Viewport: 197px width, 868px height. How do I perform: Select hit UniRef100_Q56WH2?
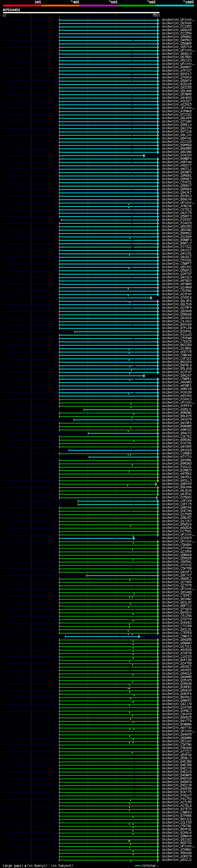pyautogui.click(x=176, y=37)
